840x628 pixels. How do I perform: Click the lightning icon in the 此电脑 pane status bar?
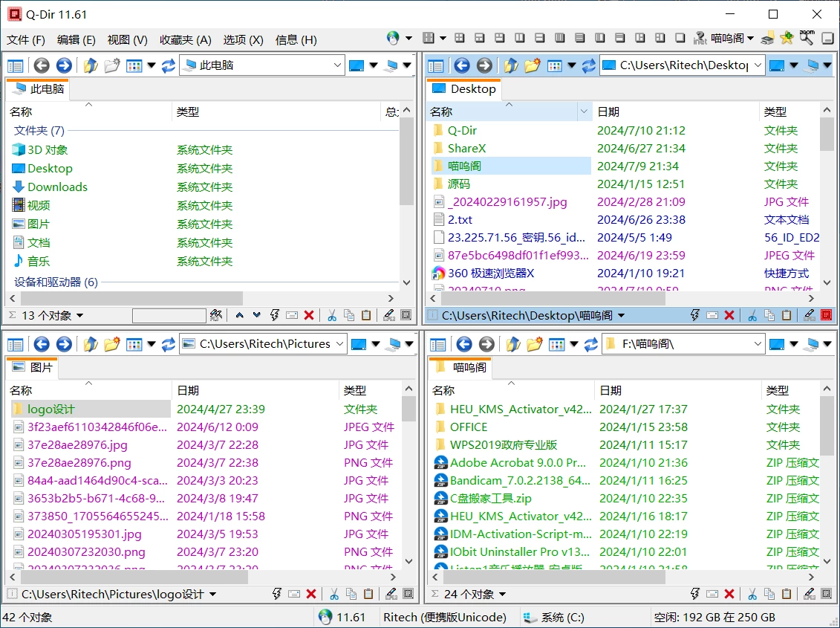(274, 315)
